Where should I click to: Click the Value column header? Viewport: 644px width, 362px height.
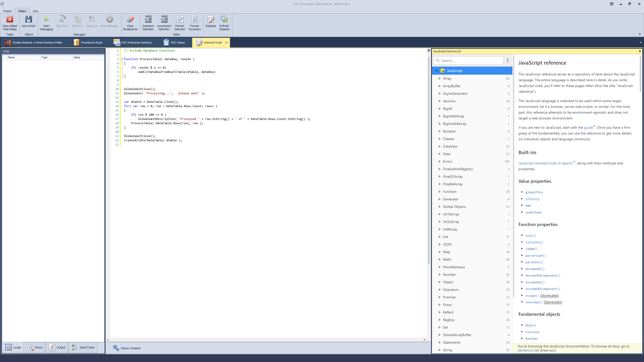pos(88,57)
